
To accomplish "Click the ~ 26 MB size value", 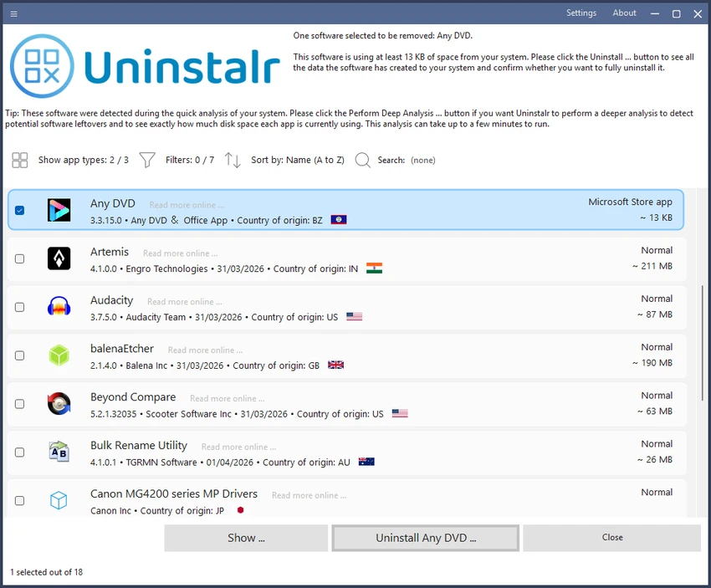I will (654, 460).
